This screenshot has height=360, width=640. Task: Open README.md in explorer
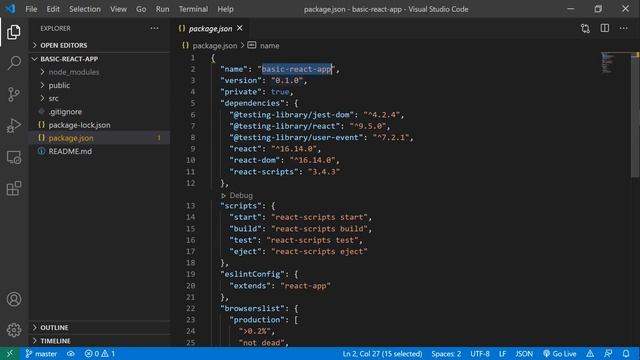click(x=99, y=151)
